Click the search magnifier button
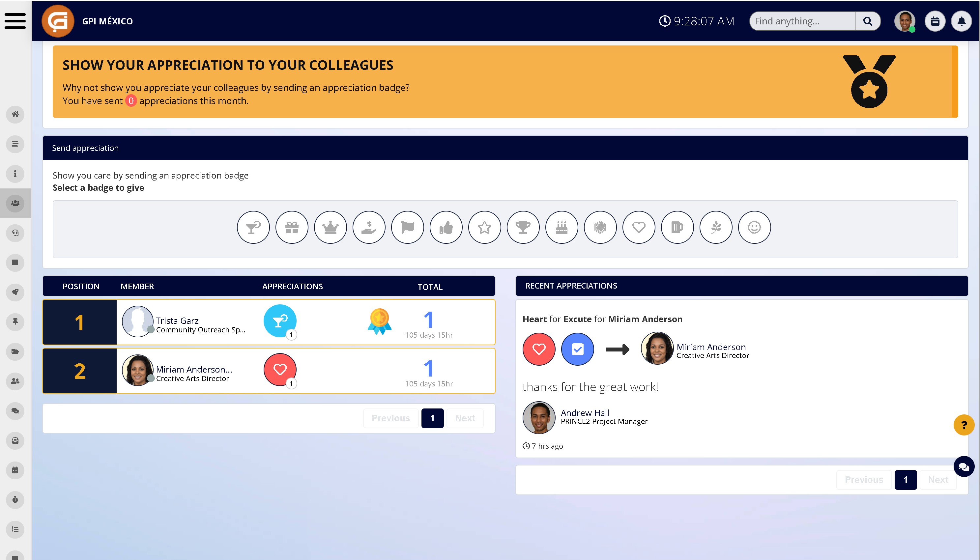 [868, 21]
